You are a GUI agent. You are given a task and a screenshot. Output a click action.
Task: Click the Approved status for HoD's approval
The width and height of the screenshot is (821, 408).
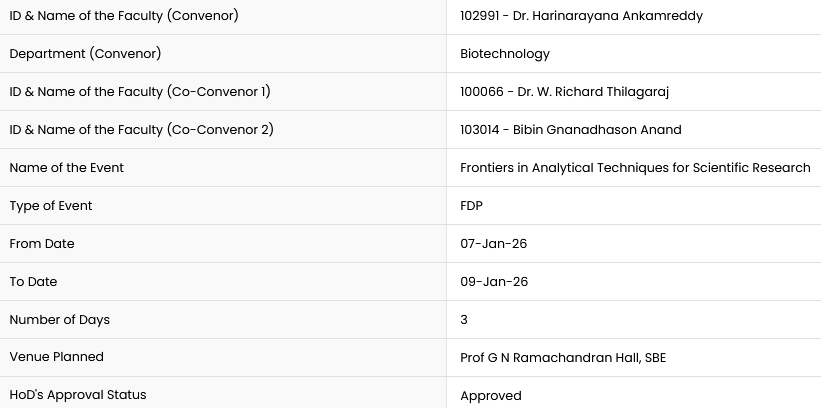(x=491, y=396)
